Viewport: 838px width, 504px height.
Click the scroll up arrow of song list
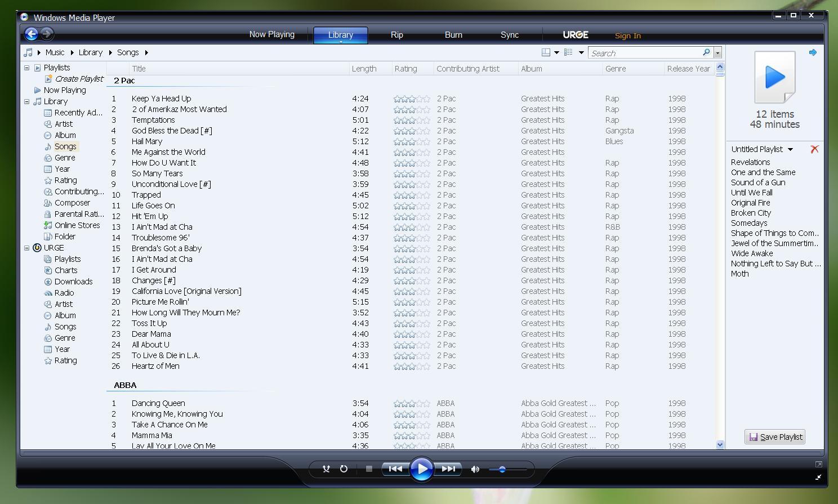720,68
